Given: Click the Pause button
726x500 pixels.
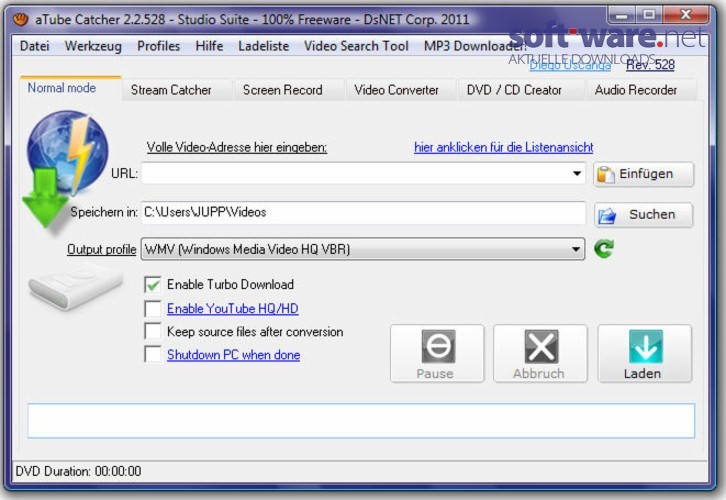Looking at the screenshot, I should click(437, 353).
